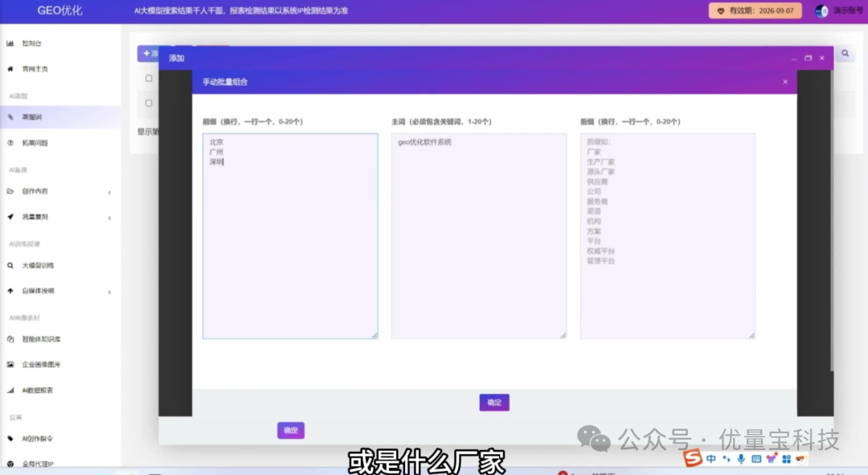Click the AI数据报表 chart icon

(10, 391)
